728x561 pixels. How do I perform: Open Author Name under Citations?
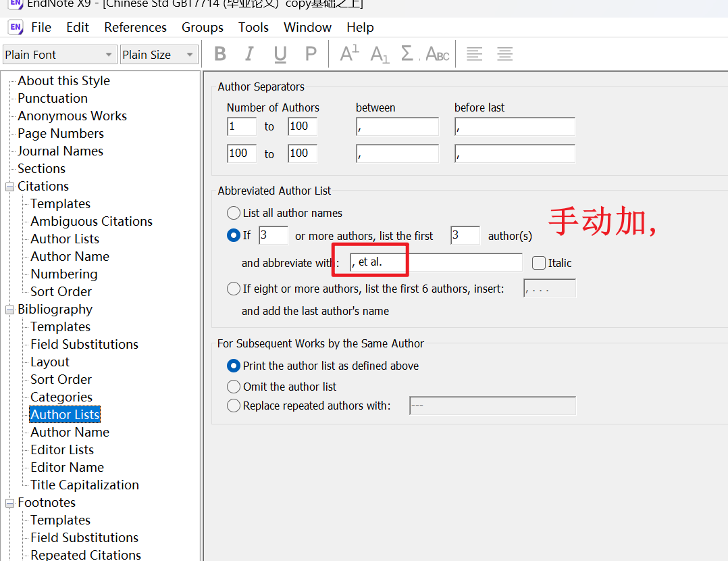pyautogui.click(x=70, y=257)
